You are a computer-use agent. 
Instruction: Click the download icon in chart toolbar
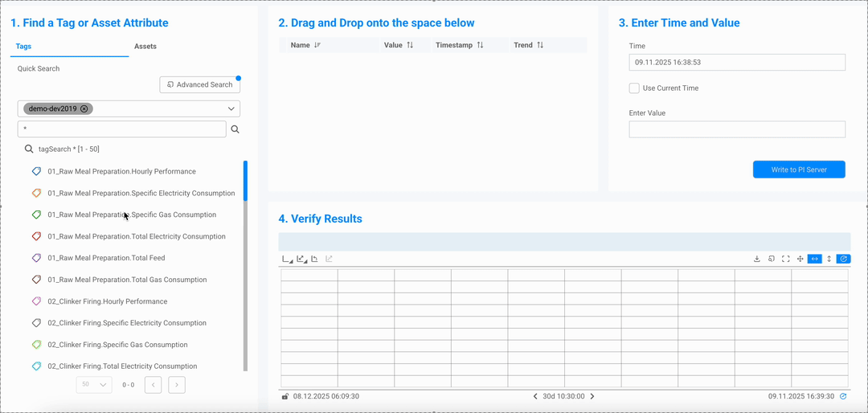click(757, 259)
